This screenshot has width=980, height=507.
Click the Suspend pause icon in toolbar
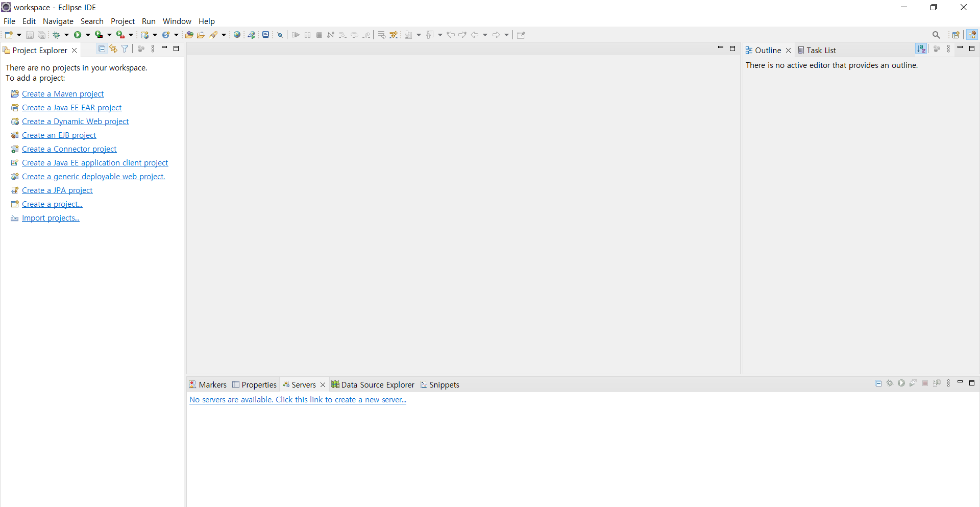(x=307, y=35)
